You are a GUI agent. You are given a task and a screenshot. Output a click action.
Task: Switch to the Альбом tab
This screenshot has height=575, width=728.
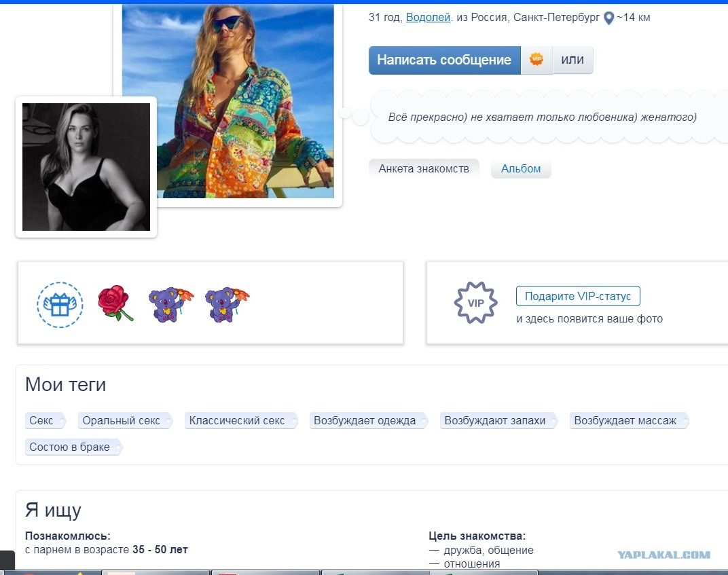pyautogui.click(x=520, y=168)
